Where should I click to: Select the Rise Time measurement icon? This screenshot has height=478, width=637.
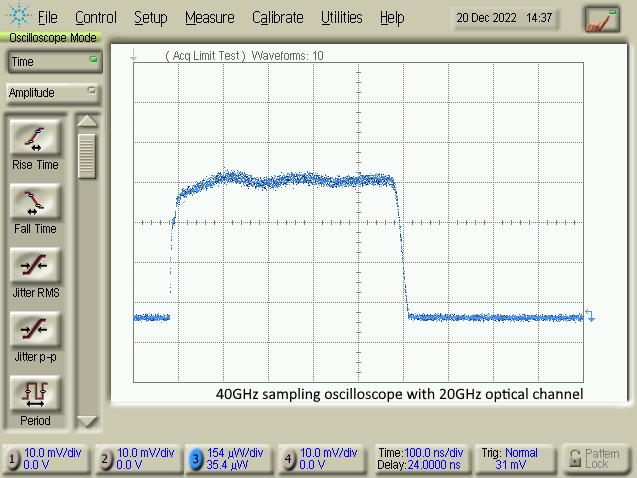[x=35, y=137]
